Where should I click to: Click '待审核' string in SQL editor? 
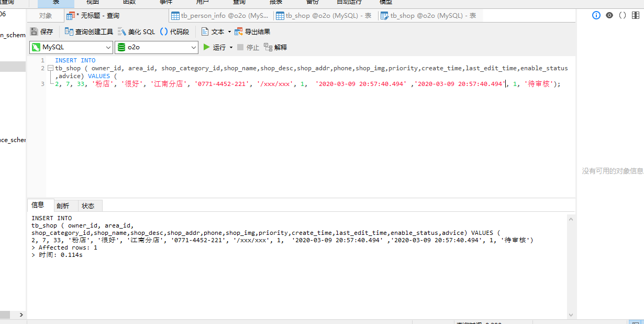(x=538, y=84)
